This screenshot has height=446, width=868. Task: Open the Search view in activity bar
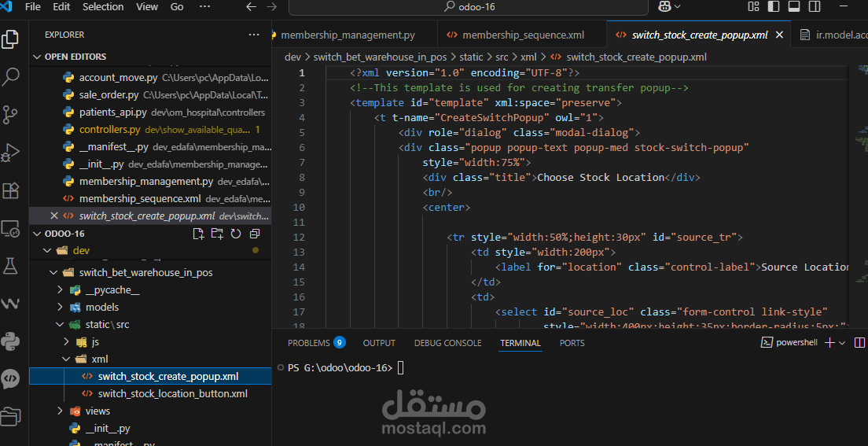tap(10, 77)
